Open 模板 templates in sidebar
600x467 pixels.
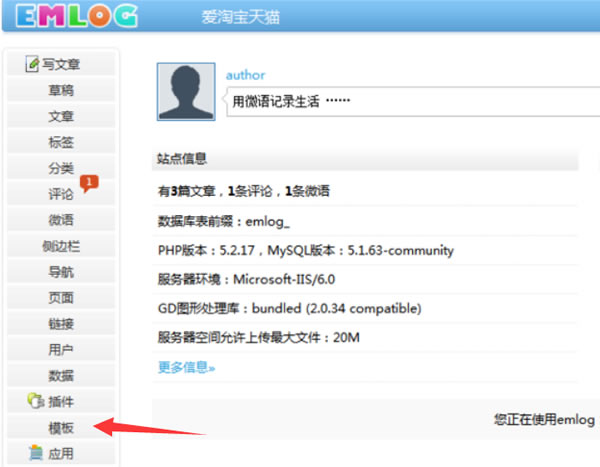(61, 428)
